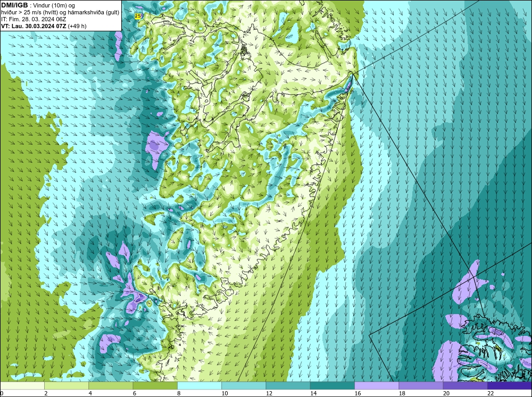The height and width of the screenshot is (397, 532).
Task: Click the "VT: Lau. 30.03.2024 07Z" valid time
Action: click(34, 26)
